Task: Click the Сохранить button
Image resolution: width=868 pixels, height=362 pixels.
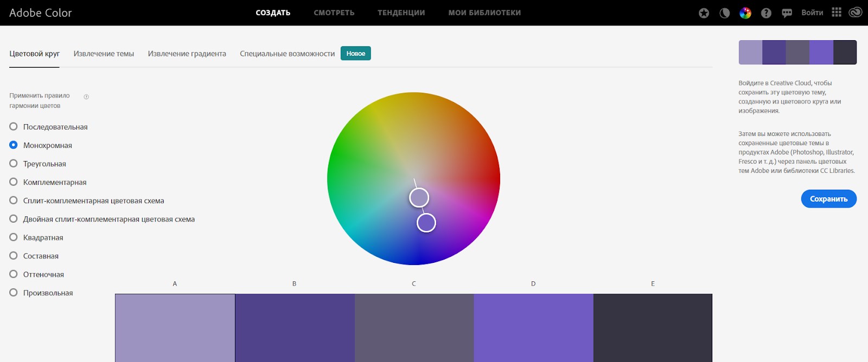Action: (828, 199)
